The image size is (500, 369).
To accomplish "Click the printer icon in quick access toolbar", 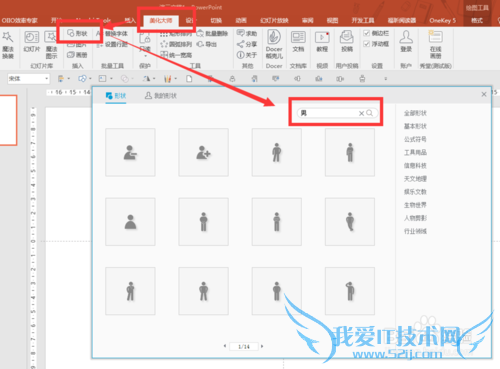I will point(362,79).
